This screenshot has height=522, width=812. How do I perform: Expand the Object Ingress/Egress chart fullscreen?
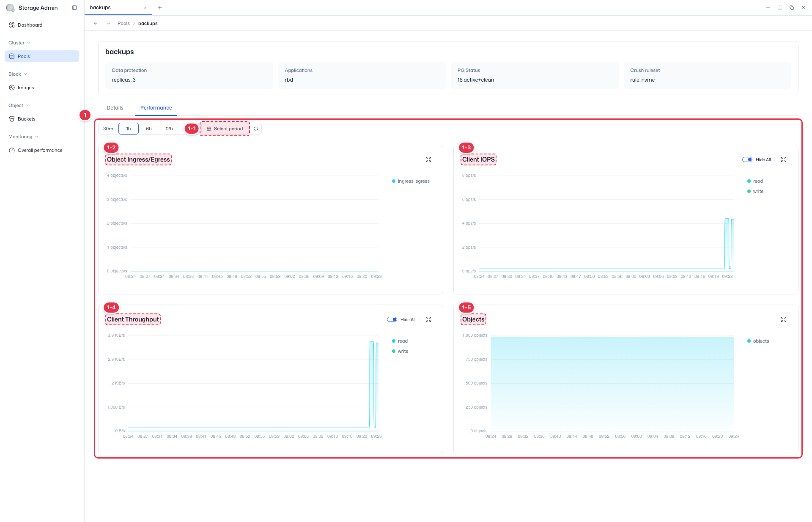coord(428,159)
